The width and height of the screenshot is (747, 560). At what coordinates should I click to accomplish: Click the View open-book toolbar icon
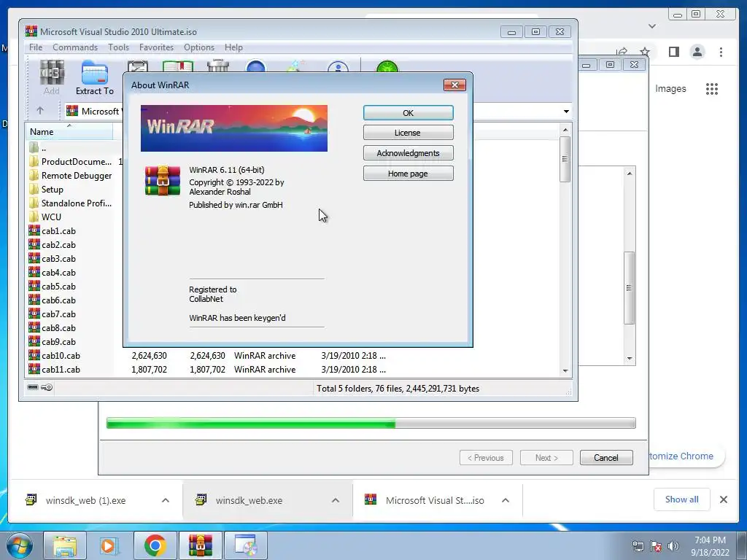[178, 66]
